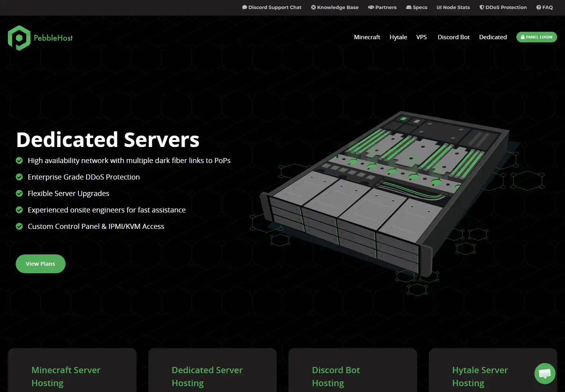Open the Dedicated menu item
Screen dimensions: 565x392
coord(493,37)
